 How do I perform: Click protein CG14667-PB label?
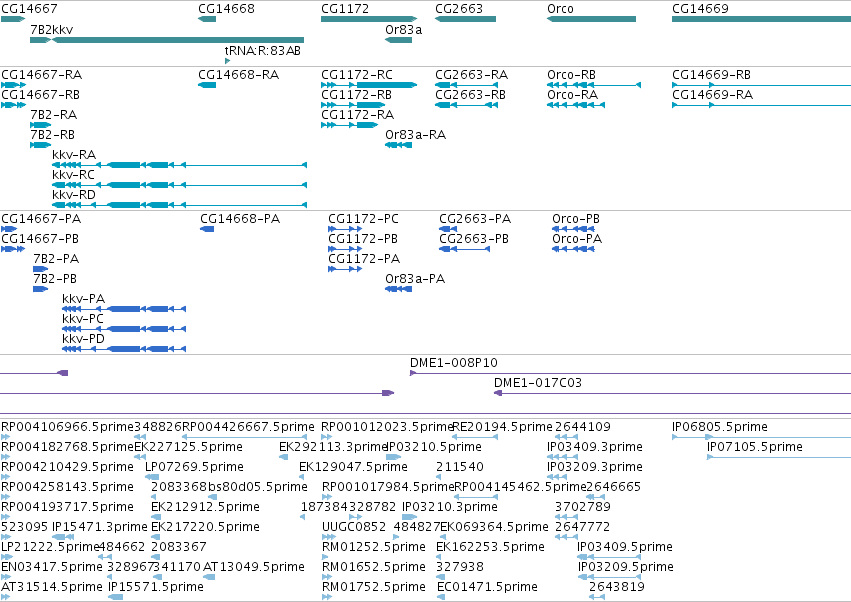pyautogui.click(x=40, y=239)
